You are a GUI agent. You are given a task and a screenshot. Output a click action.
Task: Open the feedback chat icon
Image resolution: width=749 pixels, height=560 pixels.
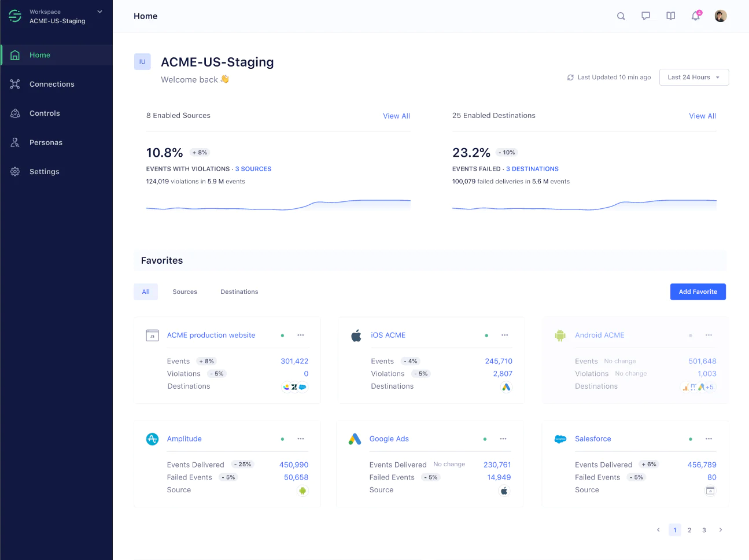(645, 16)
